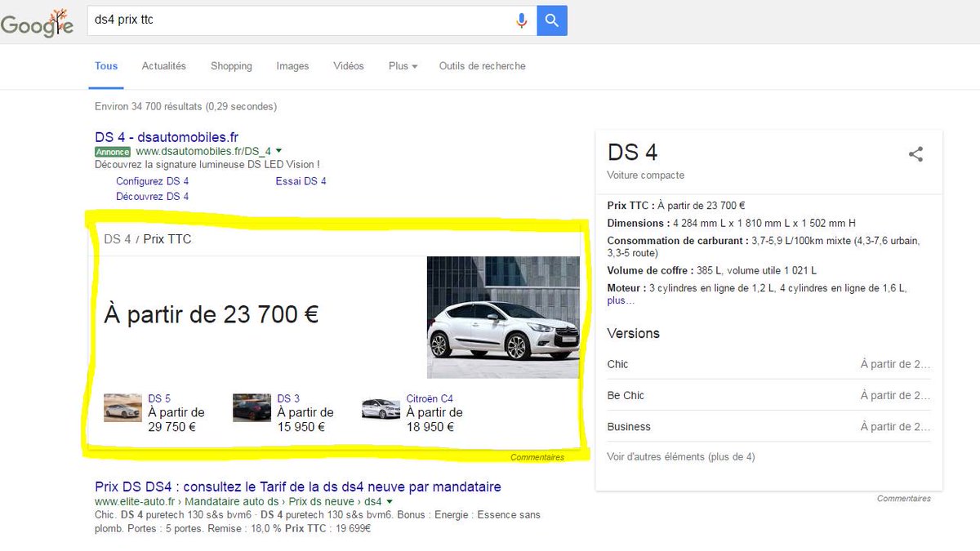Click the DS 5 car link

pyautogui.click(x=159, y=399)
